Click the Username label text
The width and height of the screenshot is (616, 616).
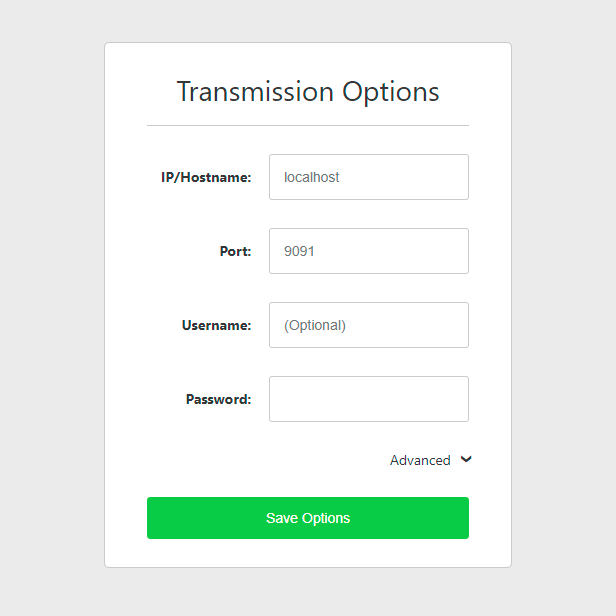coord(216,325)
